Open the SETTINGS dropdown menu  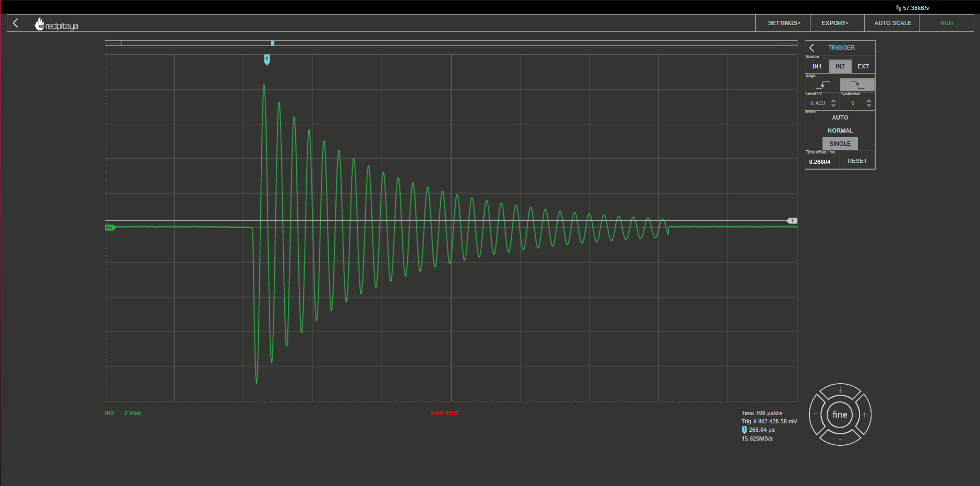783,23
